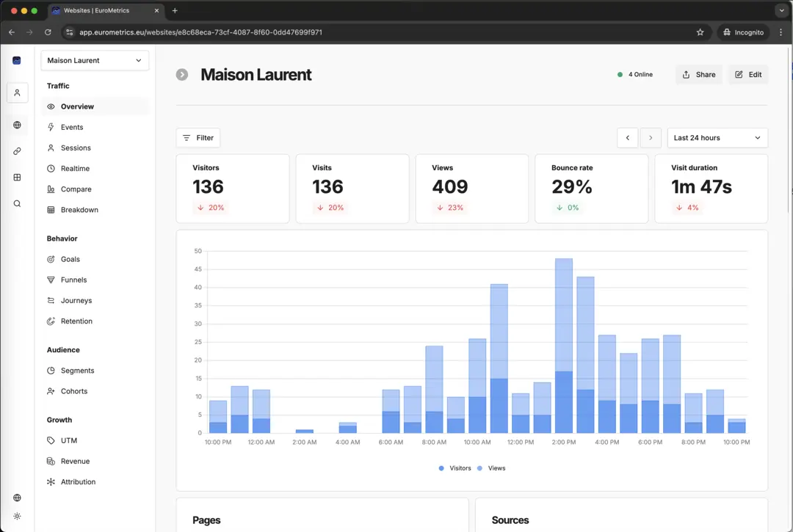Viewport: 793px width, 532px height.
Task: Open Retention under Behavior
Action: click(95, 321)
